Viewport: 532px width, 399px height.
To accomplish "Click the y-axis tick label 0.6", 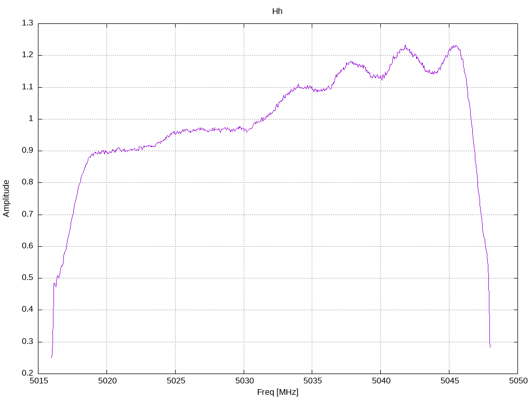I will point(28,246).
